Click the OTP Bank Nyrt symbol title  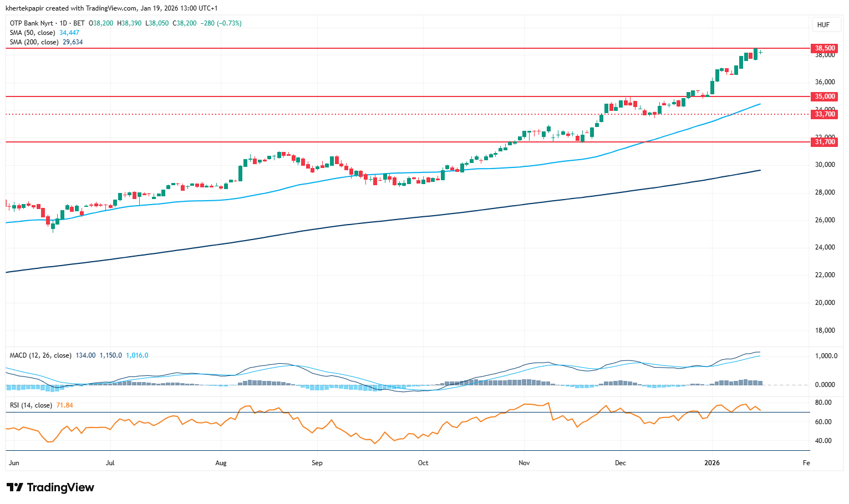pos(32,23)
